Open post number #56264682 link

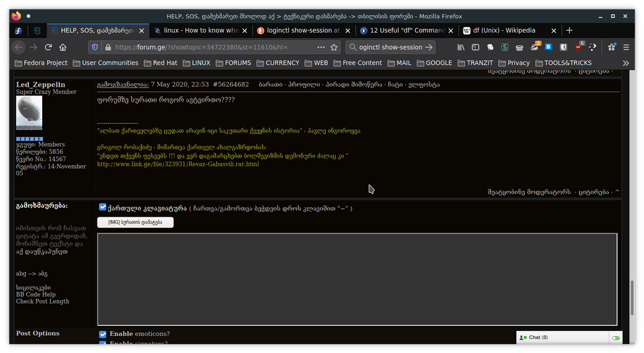[231, 84]
